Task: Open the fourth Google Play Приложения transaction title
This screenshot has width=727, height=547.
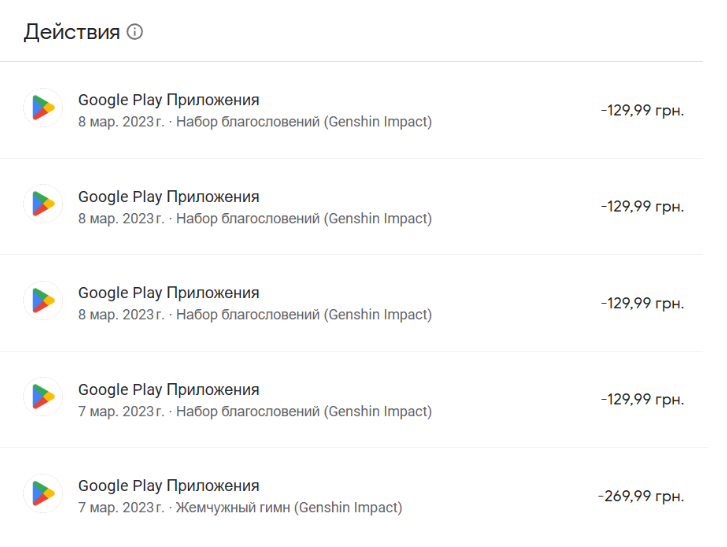Action: coord(168,389)
